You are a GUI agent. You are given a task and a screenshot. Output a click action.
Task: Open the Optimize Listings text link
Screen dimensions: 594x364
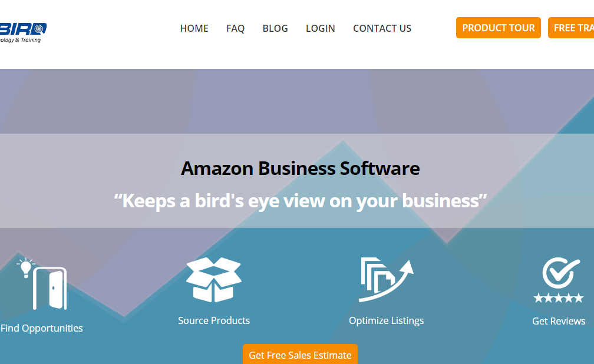click(x=386, y=321)
